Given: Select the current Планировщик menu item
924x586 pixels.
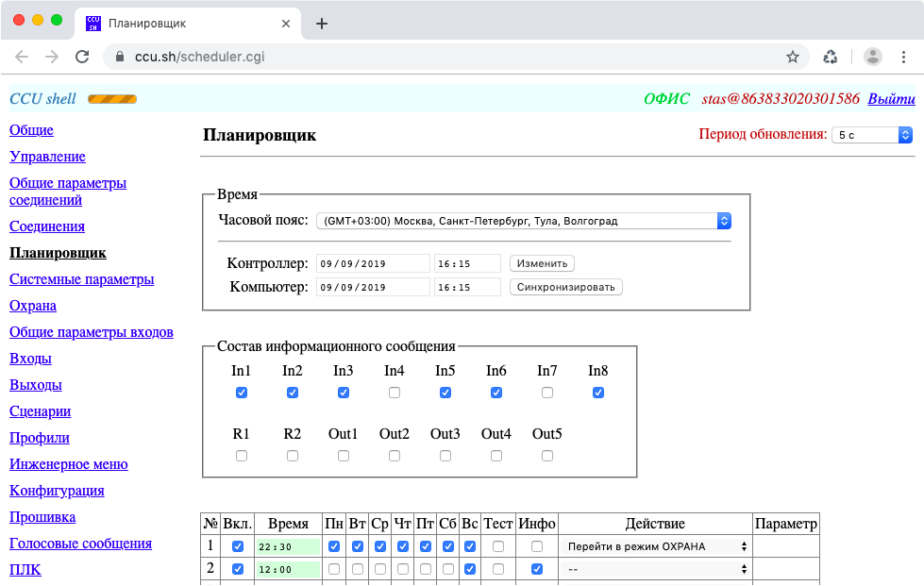Looking at the screenshot, I should tap(58, 253).
